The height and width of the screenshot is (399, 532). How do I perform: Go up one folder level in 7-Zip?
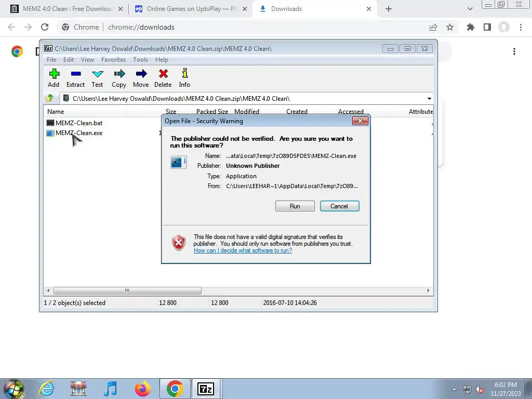click(x=50, y=98)
